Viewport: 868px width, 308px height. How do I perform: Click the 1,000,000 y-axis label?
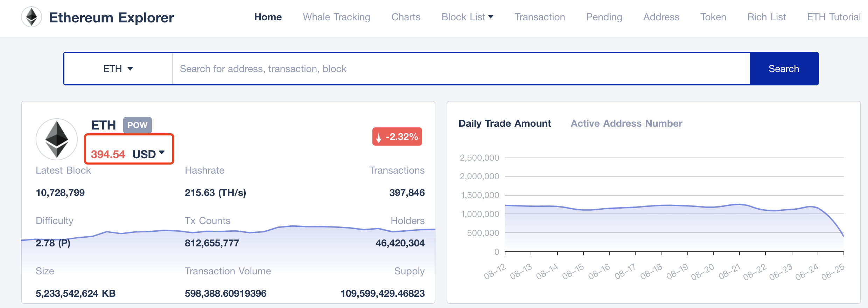point(480,214)
